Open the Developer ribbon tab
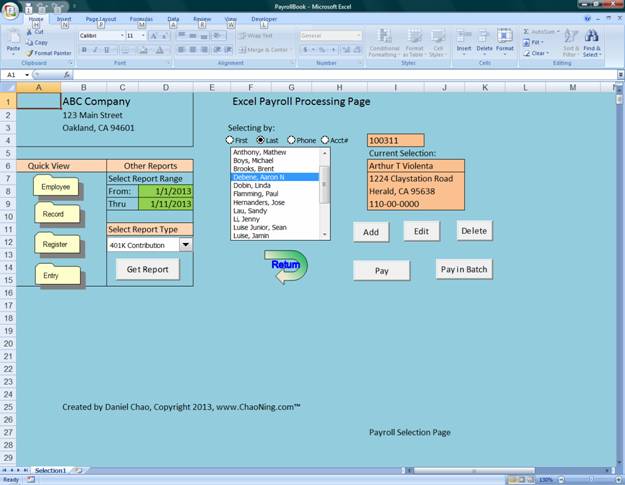Viewport: 625px width, 485px height. pos(265,19)
